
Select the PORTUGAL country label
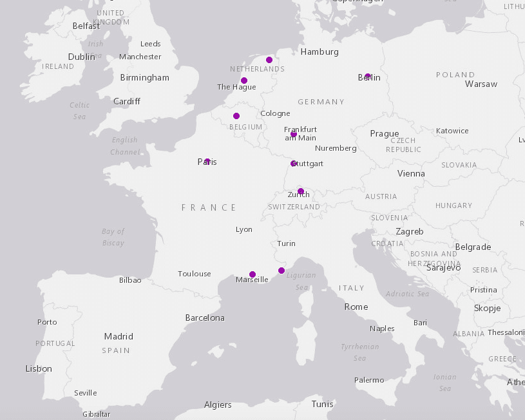coord(55,343)
